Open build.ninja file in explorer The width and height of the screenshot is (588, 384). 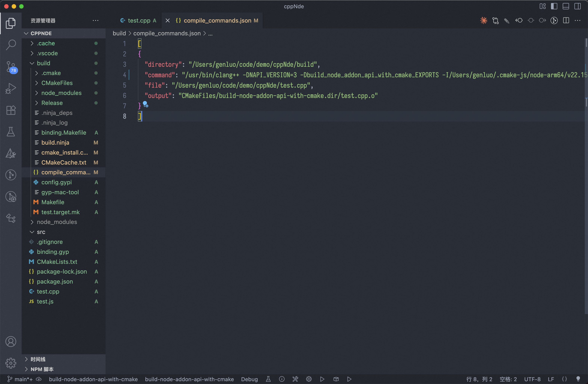[x=63, y=142]
